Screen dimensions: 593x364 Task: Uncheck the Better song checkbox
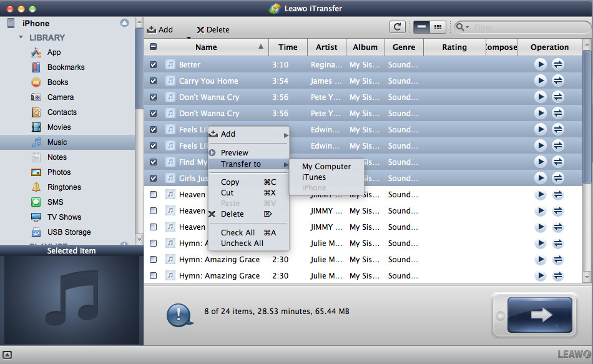tap(154, 64)
